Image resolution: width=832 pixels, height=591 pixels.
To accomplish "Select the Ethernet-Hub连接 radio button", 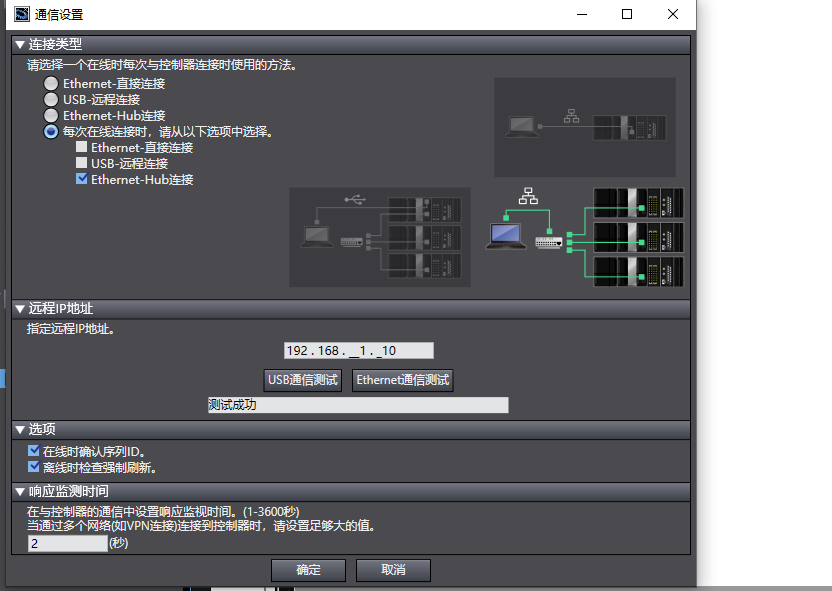I will point(51,116).
